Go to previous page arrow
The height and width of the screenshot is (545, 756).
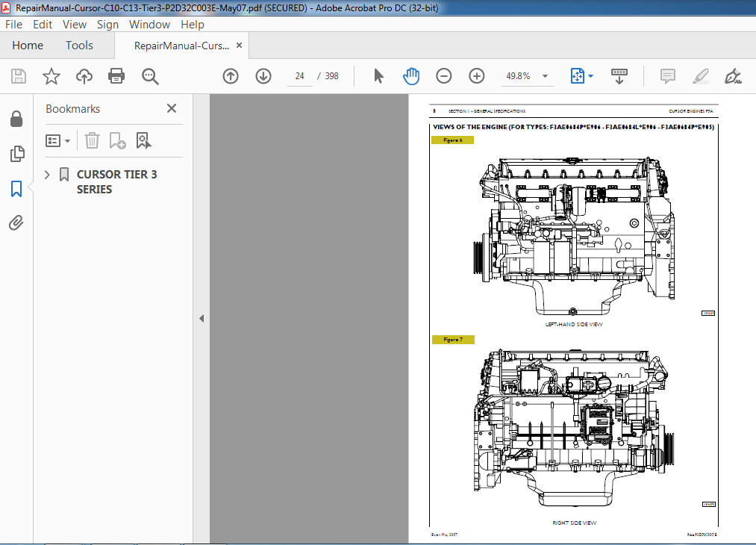click(x=231, y=76)
